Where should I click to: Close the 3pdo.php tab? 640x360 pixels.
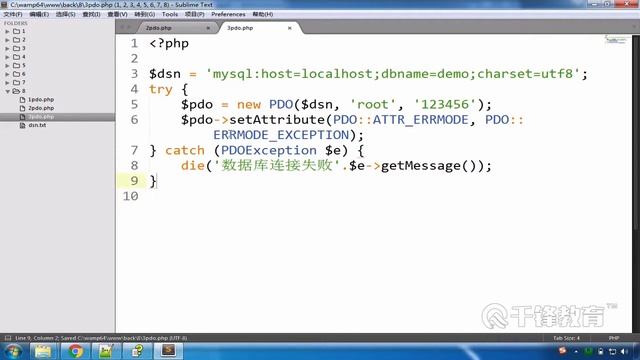point(289,28)
